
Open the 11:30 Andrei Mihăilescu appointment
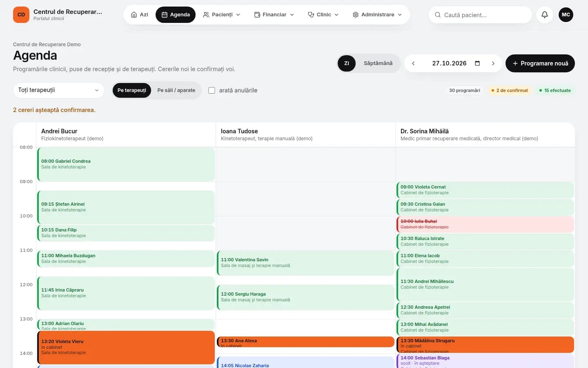coord(485,284)
